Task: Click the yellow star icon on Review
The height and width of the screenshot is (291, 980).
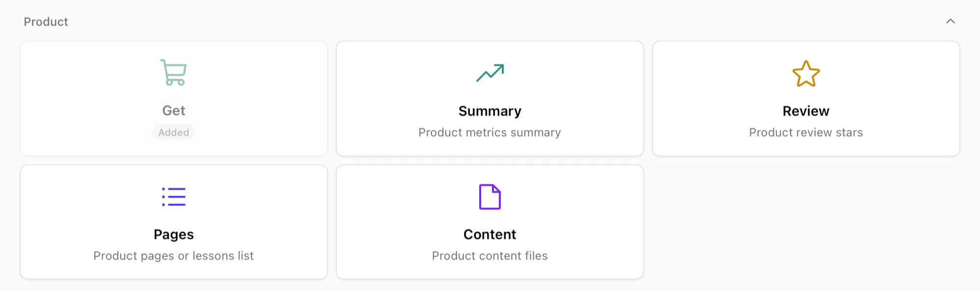Action: (806, 74)
